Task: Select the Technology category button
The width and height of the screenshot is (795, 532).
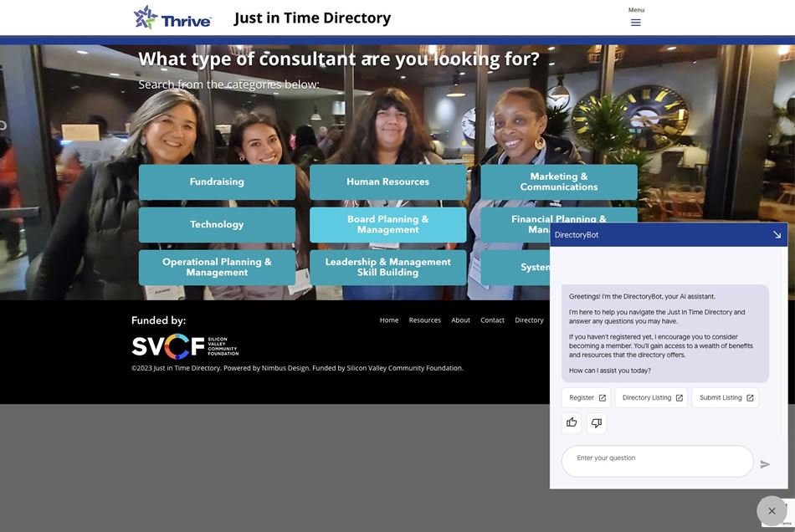Action: click(217, 224)
